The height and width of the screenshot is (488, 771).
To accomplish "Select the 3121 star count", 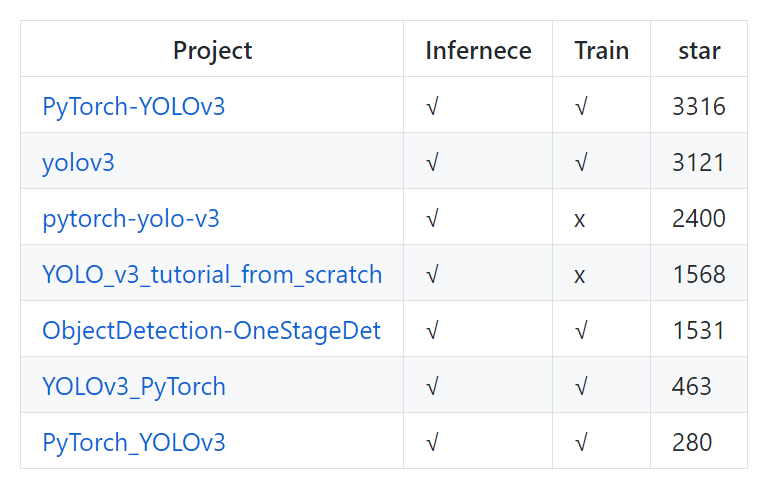I will pos(698,162).
